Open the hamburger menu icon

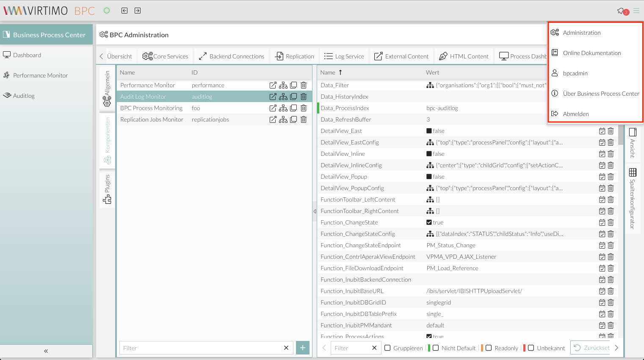[636, 11]
